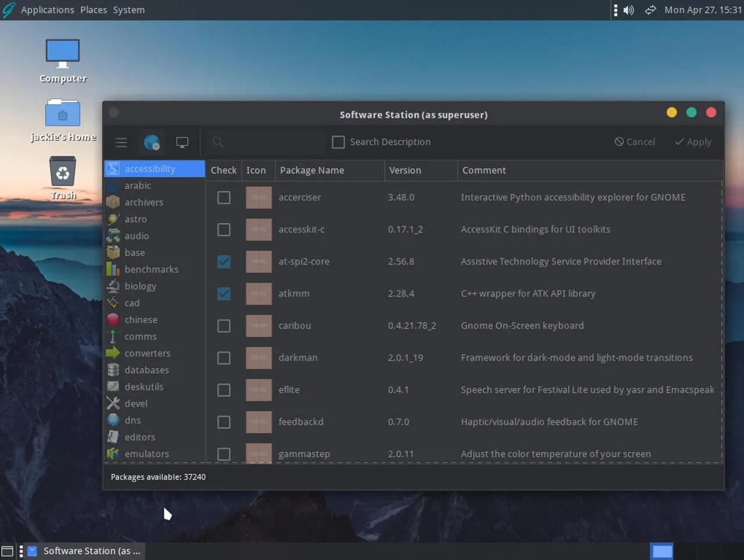The width and height of the screenshot is (744, 560).
Task: Show all available packages with globe icon
Action: tap(152, 142)
